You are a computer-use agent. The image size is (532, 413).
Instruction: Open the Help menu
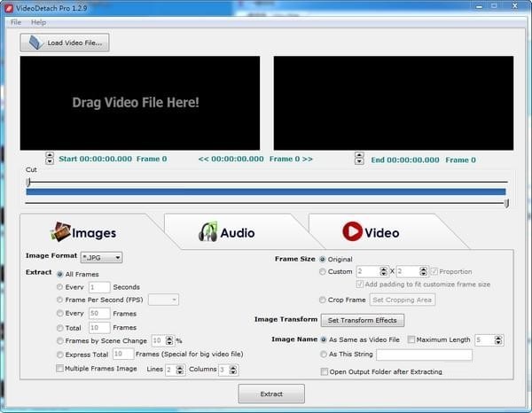tap(39, 22)
